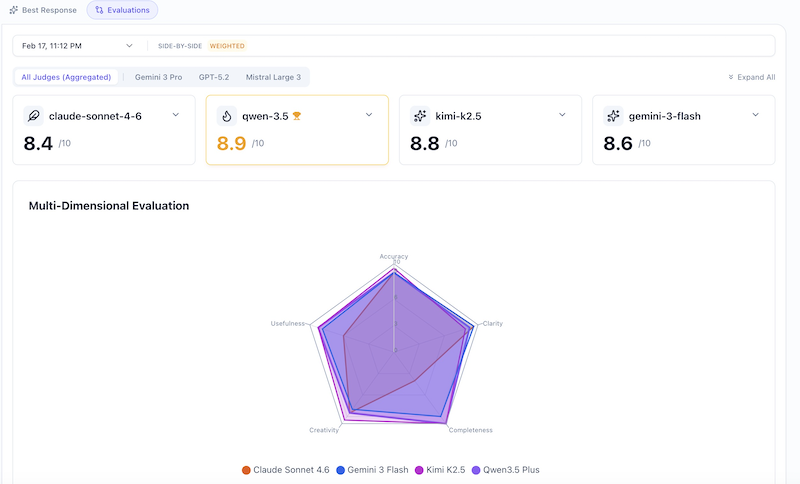The image size is (800, 484).
Task: Expand the kimi-k2.5 score card
Action: [x=562, y=115]
